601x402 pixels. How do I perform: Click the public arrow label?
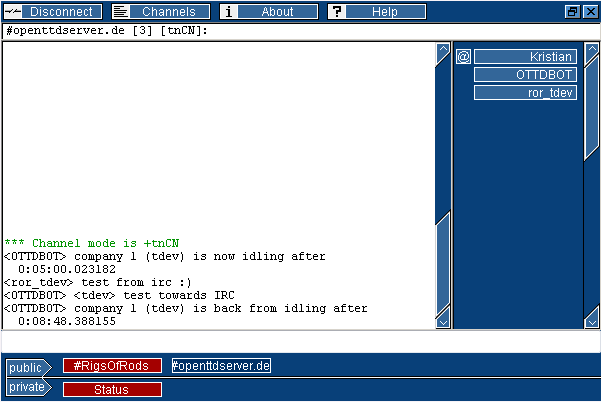pyautogui.click(x=28, y=368)
